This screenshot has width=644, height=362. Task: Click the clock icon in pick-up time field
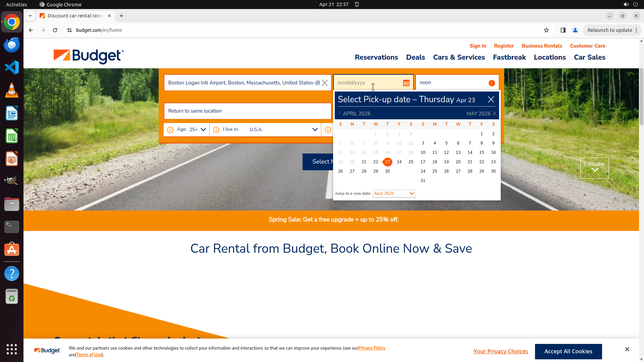[x=491, y=83]
